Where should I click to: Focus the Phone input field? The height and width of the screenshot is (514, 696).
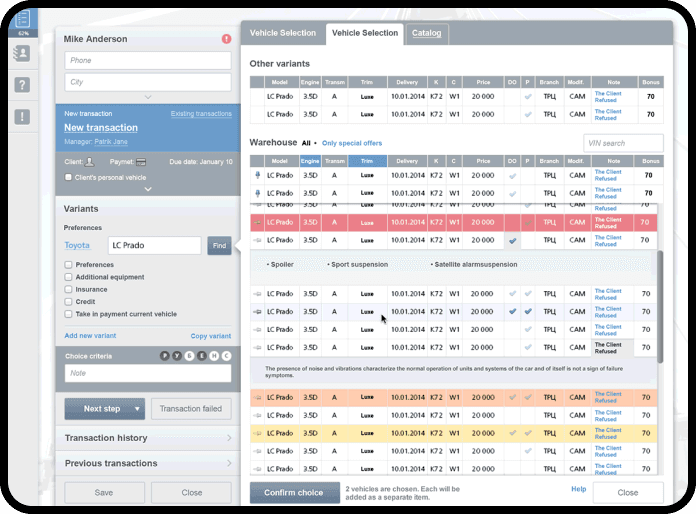[148, 60]
